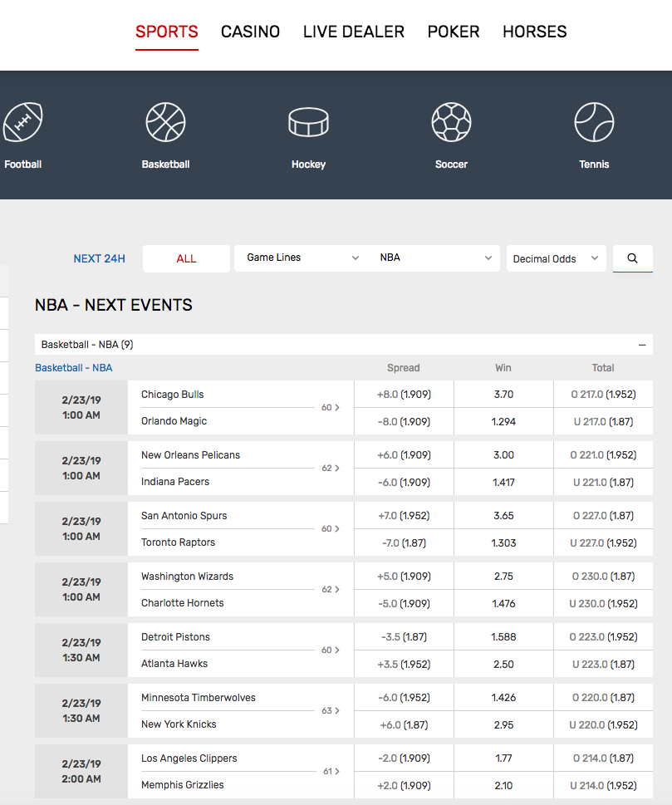Screen dimensions: 672x805
Task: Open the Minnesota Timberwolves team name
Action: (x=199, y=697)
